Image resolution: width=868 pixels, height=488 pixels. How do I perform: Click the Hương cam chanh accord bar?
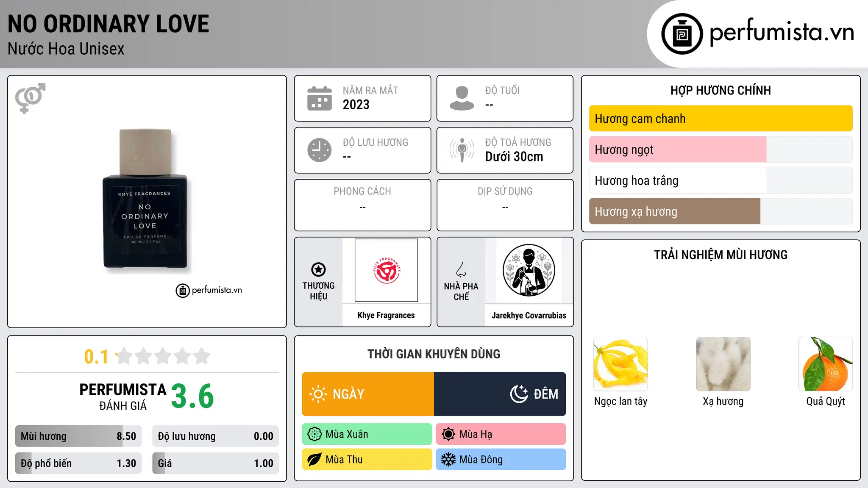[x=721, y=119]
